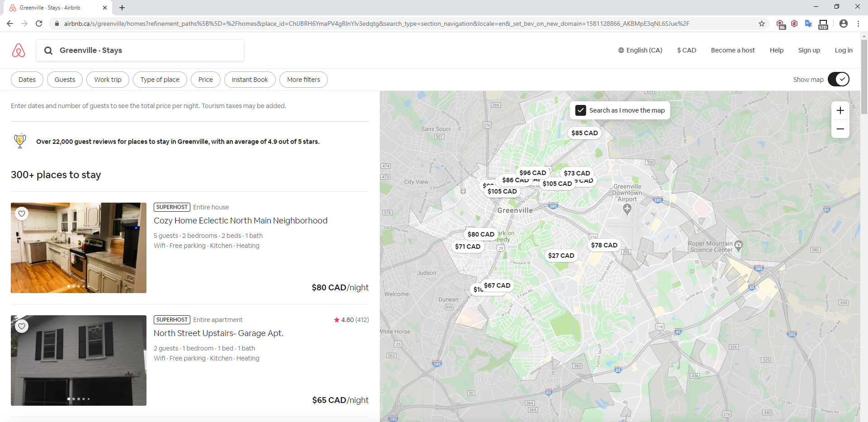Enable the Instant Book filter
Screen dimensions: 868x422
tap(250, 79)
